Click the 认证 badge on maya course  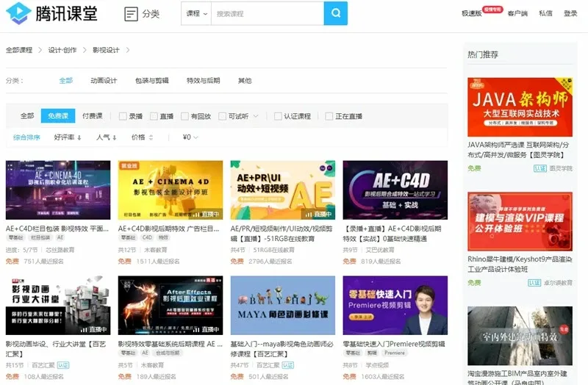(x=287, y=364)
